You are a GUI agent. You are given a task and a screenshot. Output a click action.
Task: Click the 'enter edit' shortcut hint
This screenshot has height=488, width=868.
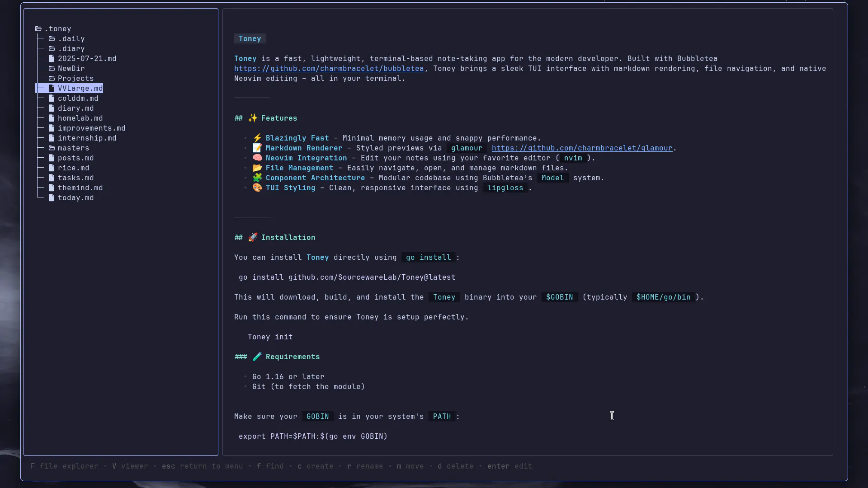pos(509,466)
